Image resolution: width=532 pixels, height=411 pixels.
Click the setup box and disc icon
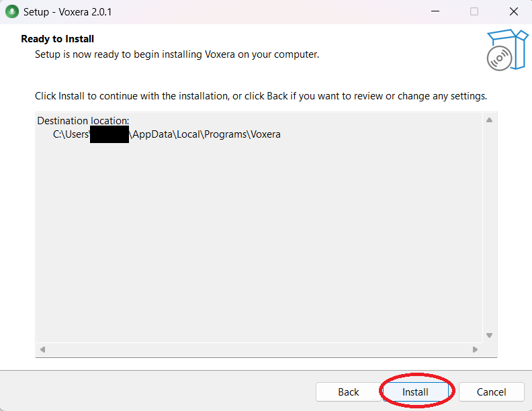[507, 50]
